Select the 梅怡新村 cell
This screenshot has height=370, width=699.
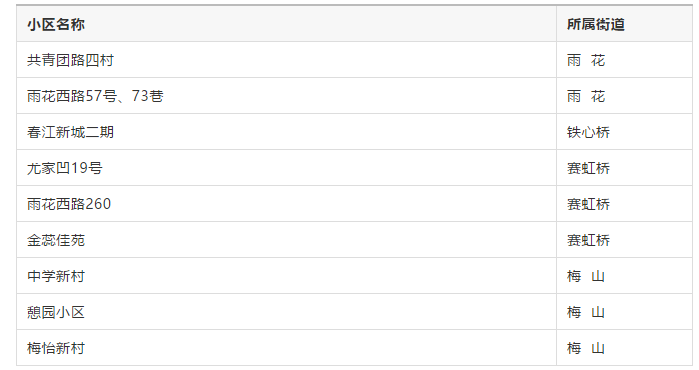click(286, 348)
